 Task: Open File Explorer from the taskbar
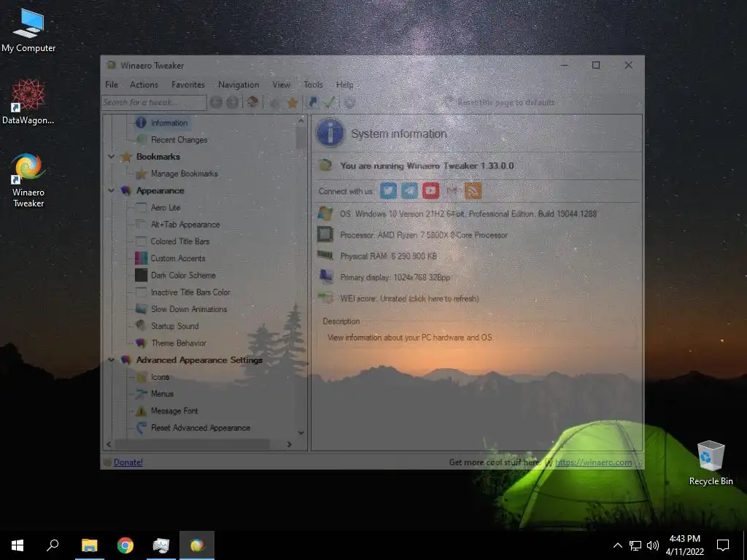tap(90, 545)
